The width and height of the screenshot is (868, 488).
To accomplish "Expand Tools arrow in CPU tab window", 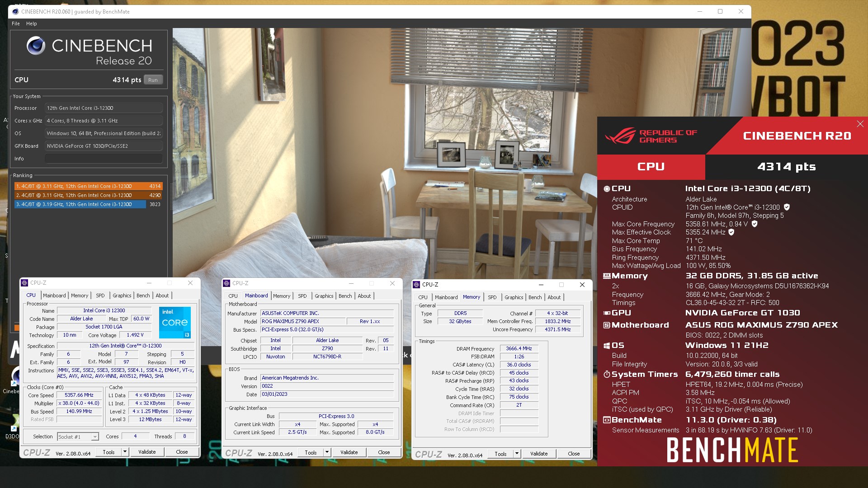I will click(x=125, y=452).
